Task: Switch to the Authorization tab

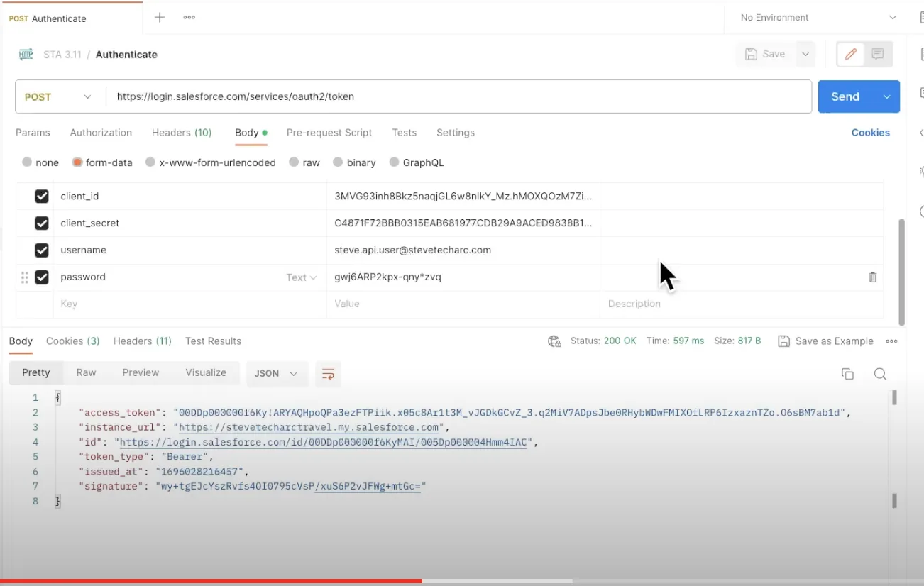Action: click(101, 133)
